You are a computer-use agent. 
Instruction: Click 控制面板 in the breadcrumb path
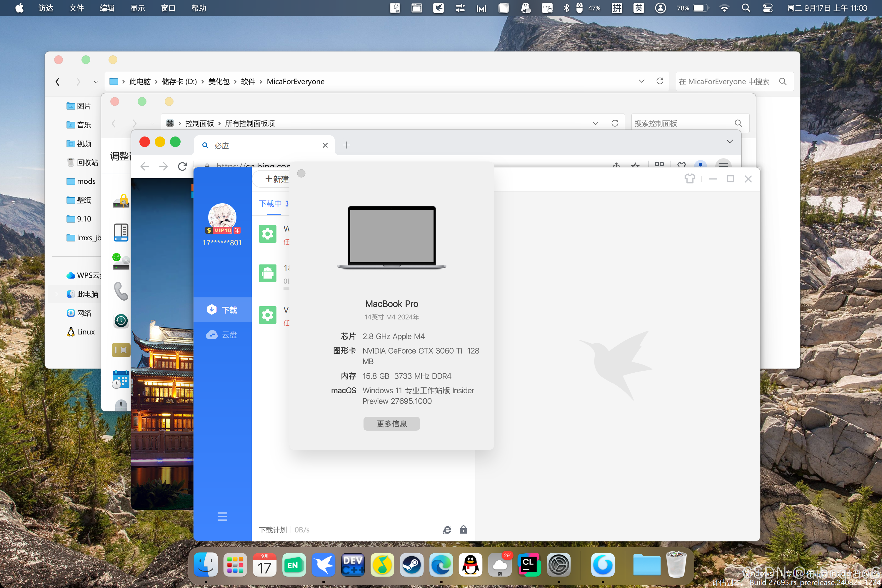click(x=199, y=123)
